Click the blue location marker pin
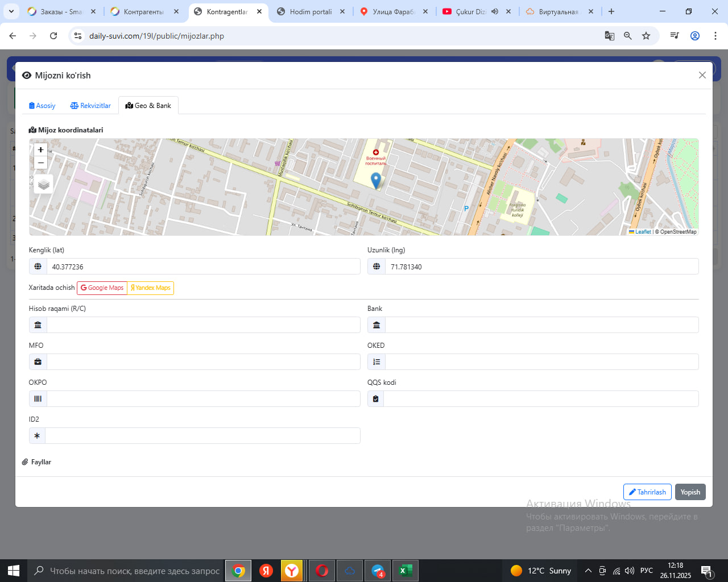Screen dimensions: 728x582 [x=375, y=181]
